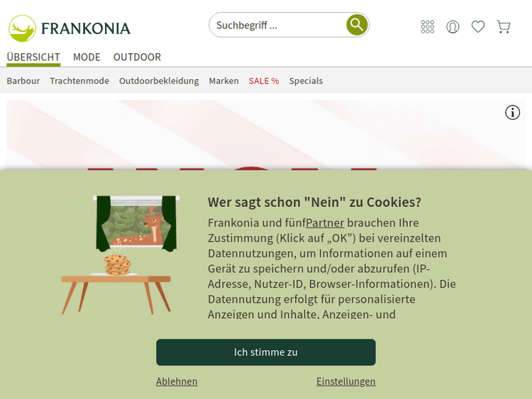Switch to the MODE tab
The image size is (532, 399).
87,57
